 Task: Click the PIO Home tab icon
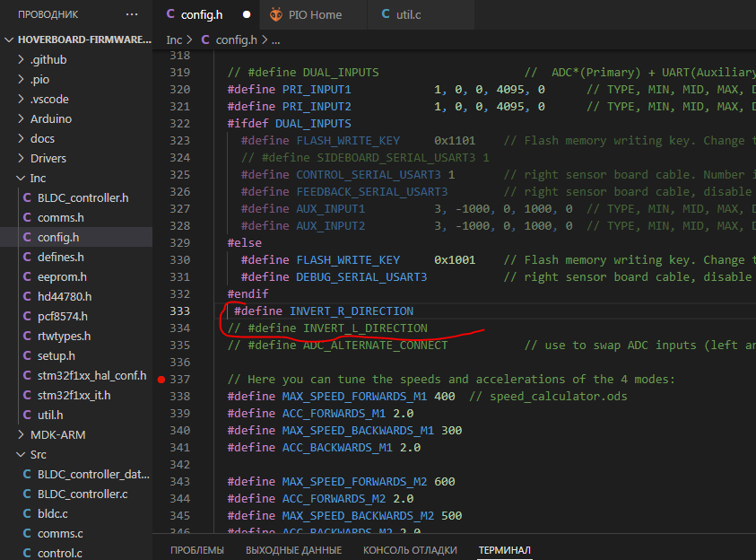pos(274,14)
